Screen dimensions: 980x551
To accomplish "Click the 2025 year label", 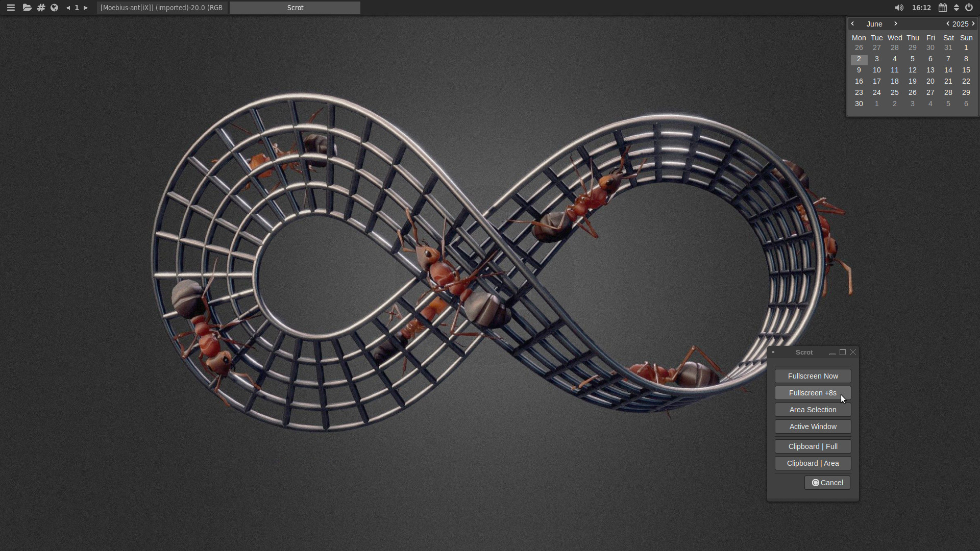I will click(960, 24).
